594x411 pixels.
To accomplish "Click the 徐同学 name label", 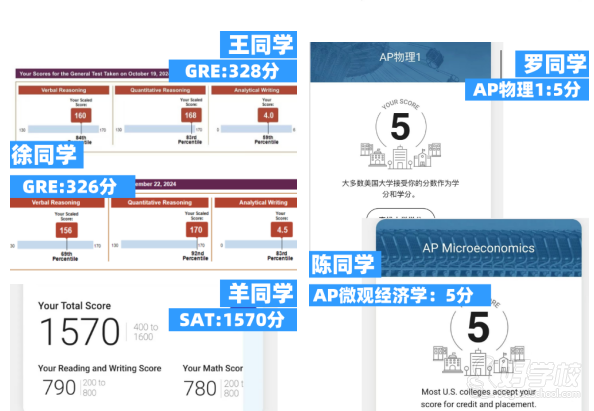I will point(47,155).
